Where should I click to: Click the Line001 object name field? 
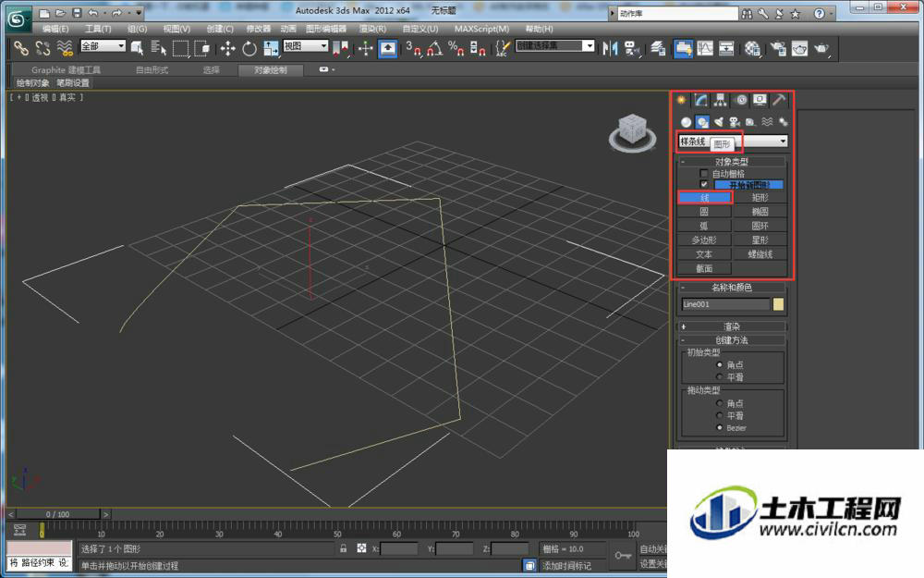tap(725, 304)
